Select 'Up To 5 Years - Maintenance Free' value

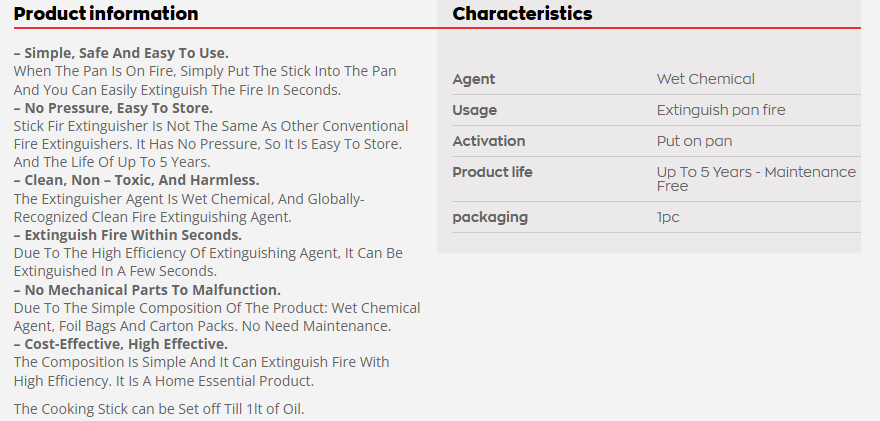click(x=755, y=179)
